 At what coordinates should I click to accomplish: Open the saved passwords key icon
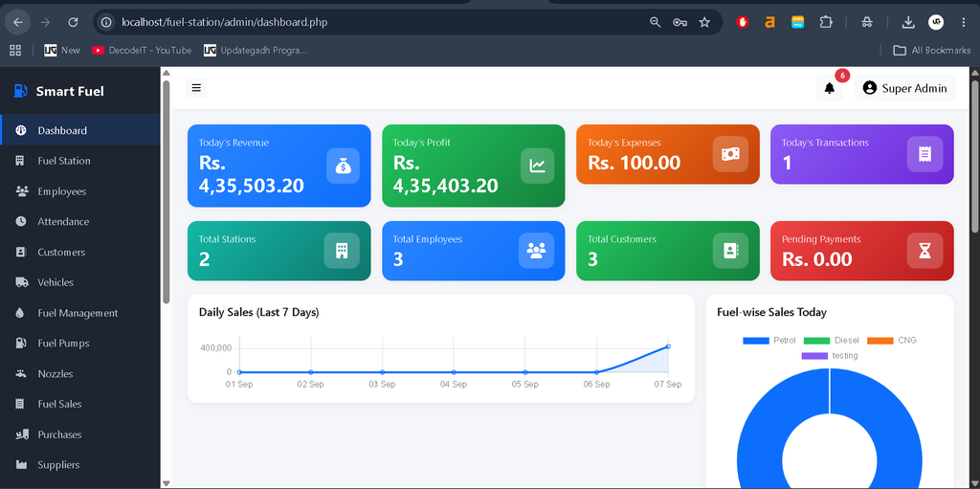pos(680,23)
